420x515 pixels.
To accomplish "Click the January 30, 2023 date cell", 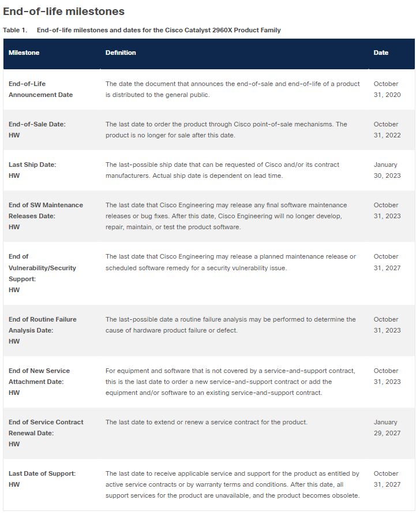I will (387, 170).
